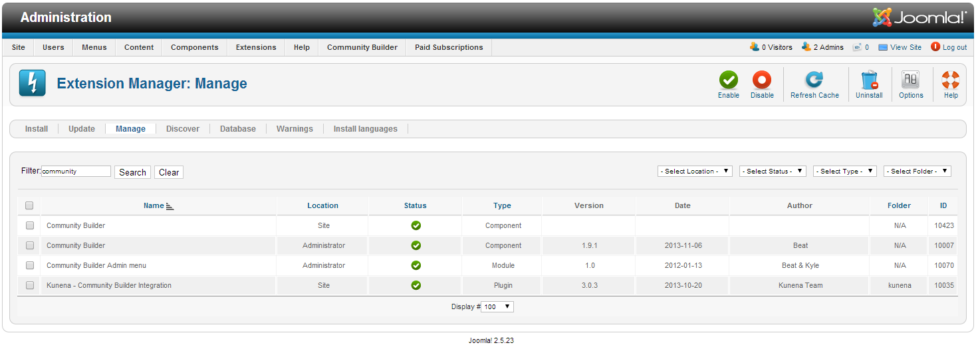980x347 pixels.
Task: Click date cell 2013-11-06
Action: [x=683, y=245]
